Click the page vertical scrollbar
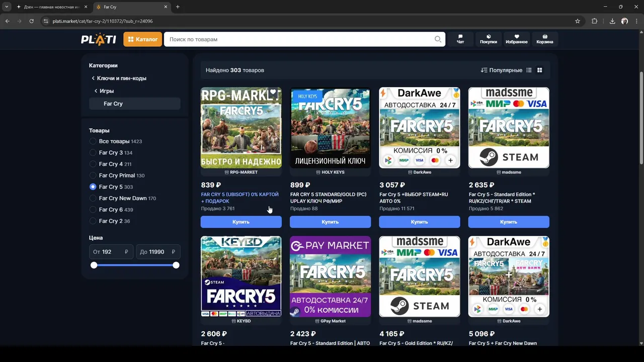 (x=641, y=118)
